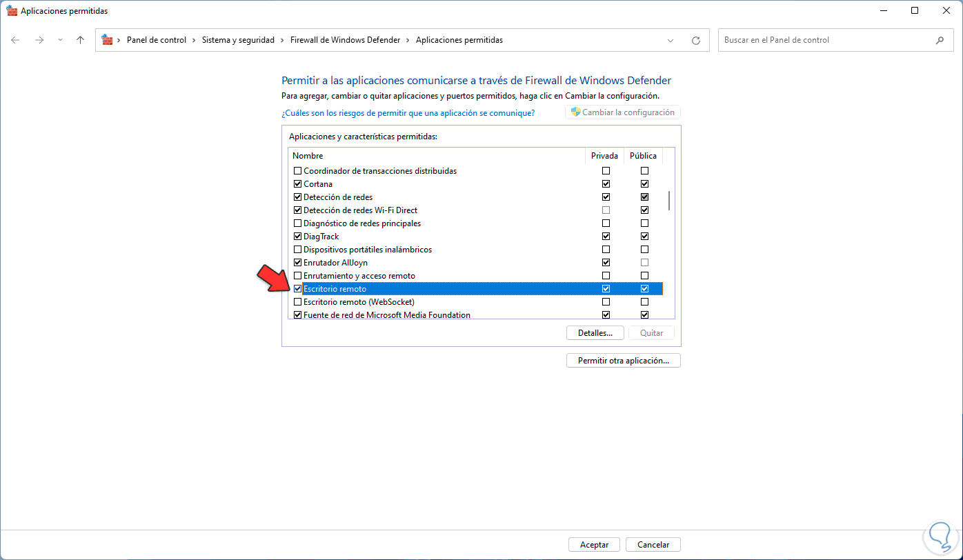Navigate to Panel de control breadcrumb
This screenshot has width=963, height=560.
point(157,40)
